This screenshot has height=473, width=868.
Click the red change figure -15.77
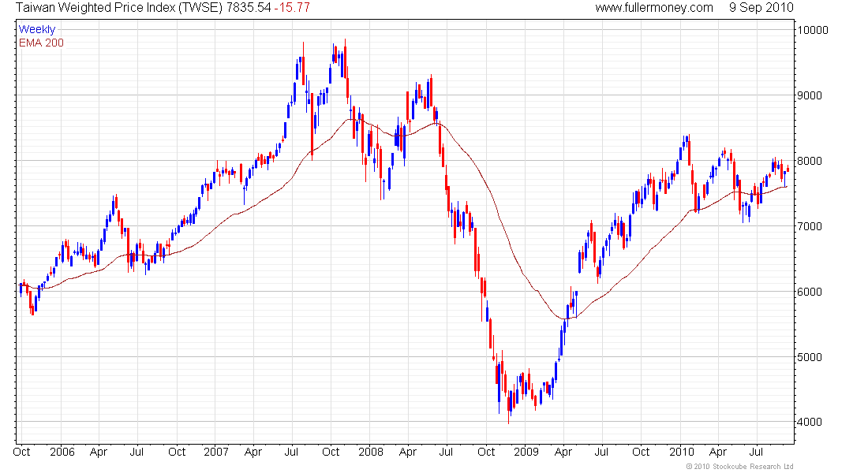click(292, 8)
